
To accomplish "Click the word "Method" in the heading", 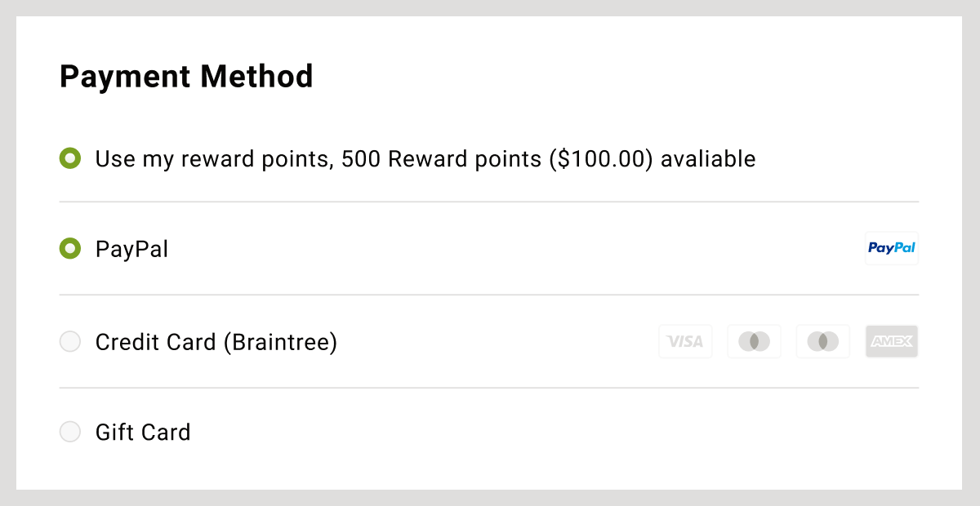I will (257, 77).
